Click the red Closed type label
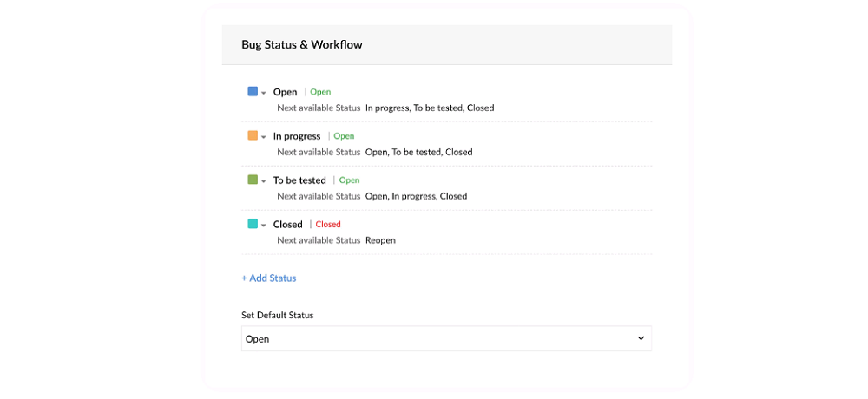Screen dimensions: 868x399 328,224
